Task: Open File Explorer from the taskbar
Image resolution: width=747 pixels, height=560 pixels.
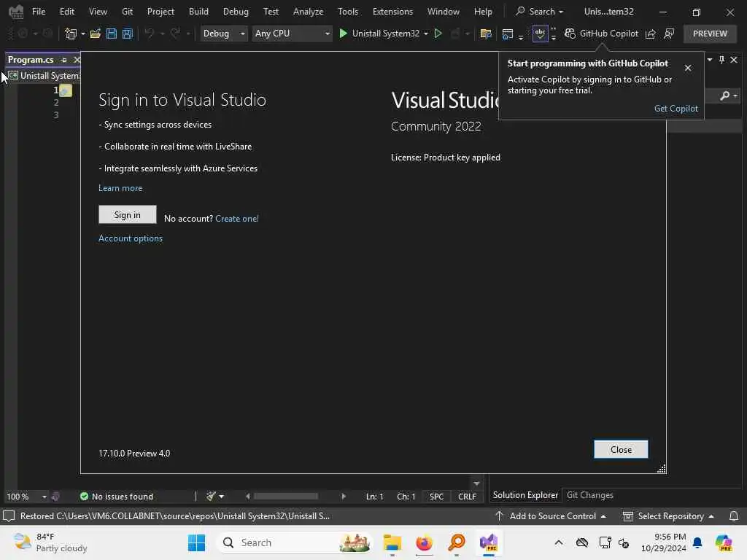Action: pyautogui.click(x=392, y=542)
